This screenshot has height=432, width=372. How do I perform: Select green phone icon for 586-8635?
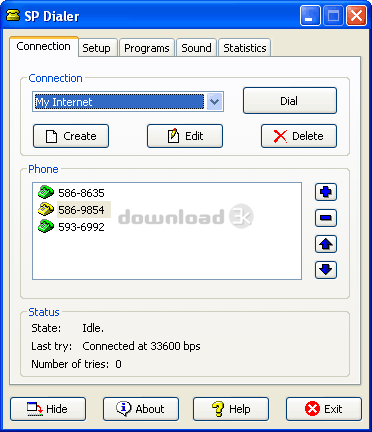pos(46,192)
